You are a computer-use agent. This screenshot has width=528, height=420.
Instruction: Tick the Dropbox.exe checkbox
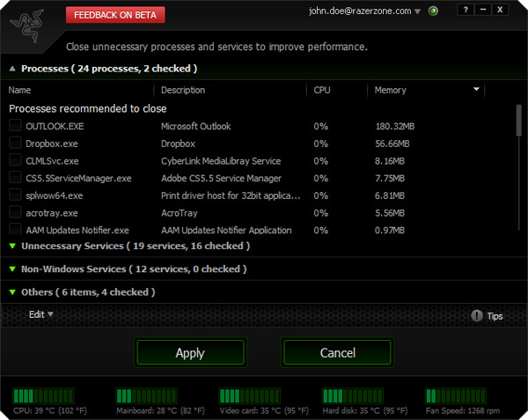pyautogui.click(x=15, y=144)
